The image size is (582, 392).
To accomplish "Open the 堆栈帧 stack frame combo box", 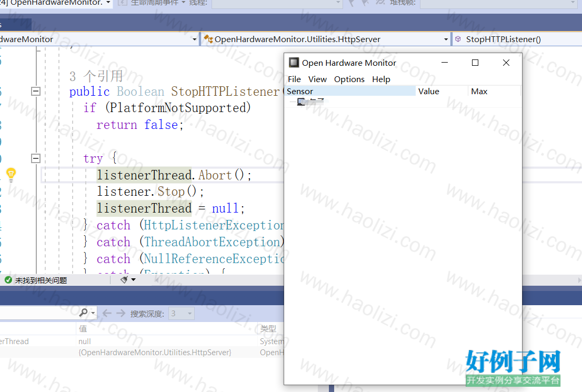I will 499,3.
